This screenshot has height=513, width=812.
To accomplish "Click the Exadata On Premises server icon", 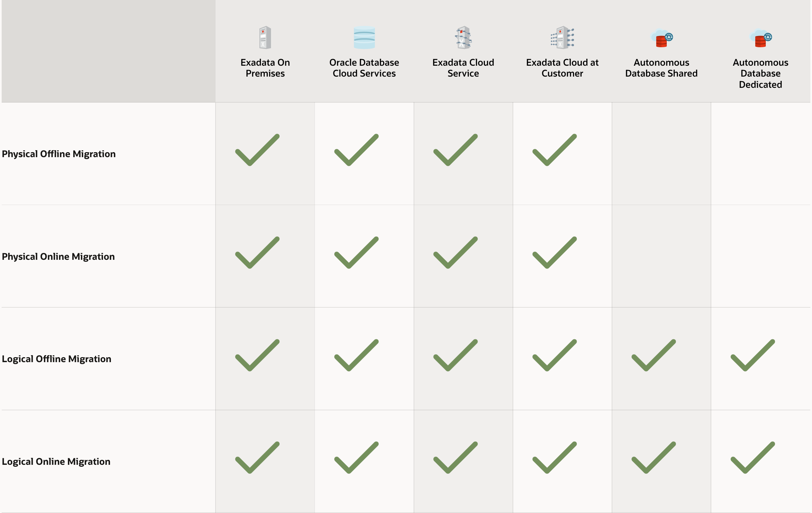I will 265,37.
